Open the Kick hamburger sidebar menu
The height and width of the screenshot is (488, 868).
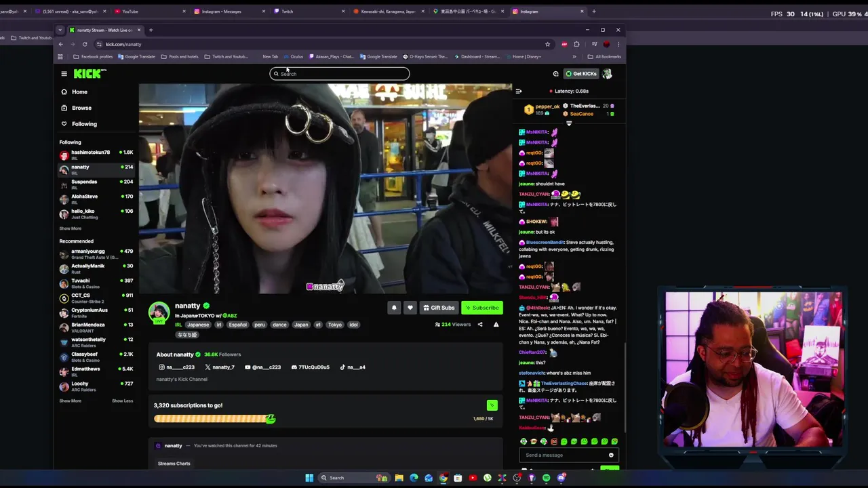(64, 74)
